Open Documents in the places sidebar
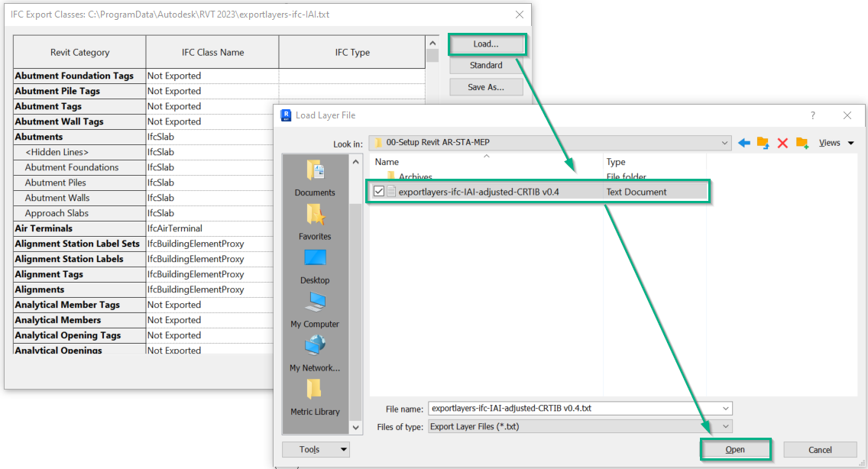This screenshot has height=469, width=868. (x=315, y=179)
